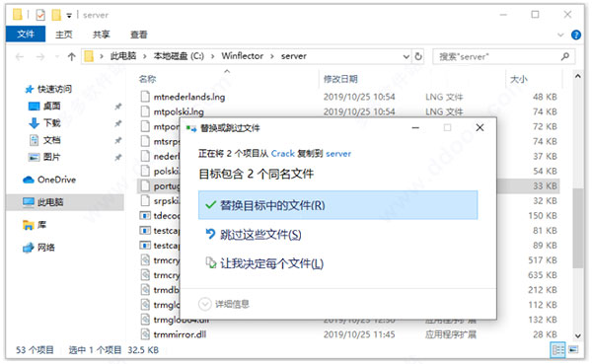Expand the chevron after Winflector in breadcrumb
The width and height of the screenshot is (592, 364).
(x=272, y=56)
